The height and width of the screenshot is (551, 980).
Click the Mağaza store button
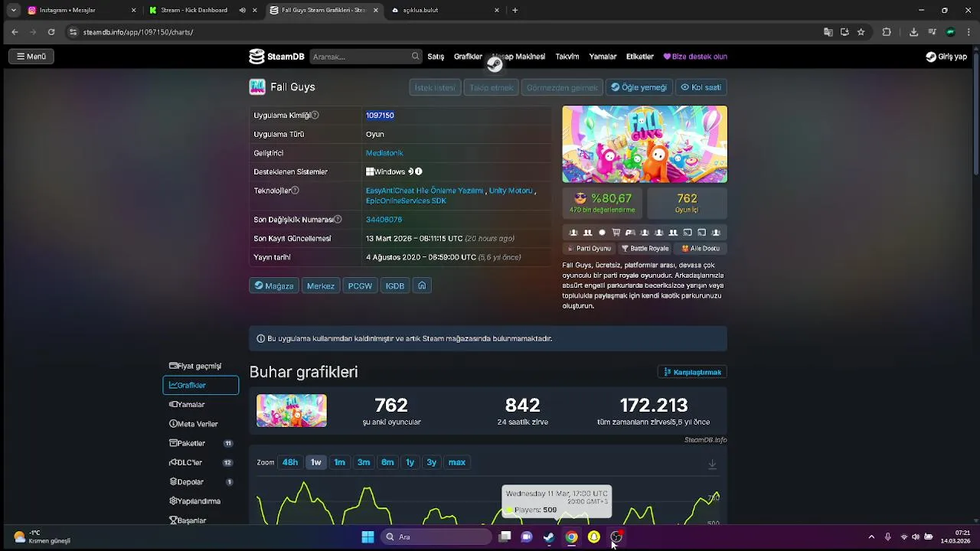[x=273, y=285]
